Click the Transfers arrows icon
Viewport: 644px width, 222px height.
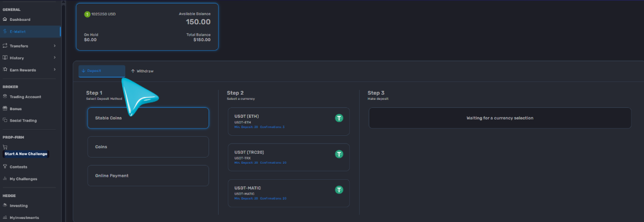5,46
